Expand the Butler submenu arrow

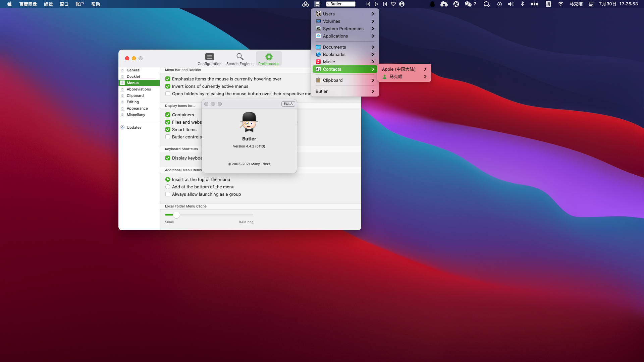click(373, 91)
